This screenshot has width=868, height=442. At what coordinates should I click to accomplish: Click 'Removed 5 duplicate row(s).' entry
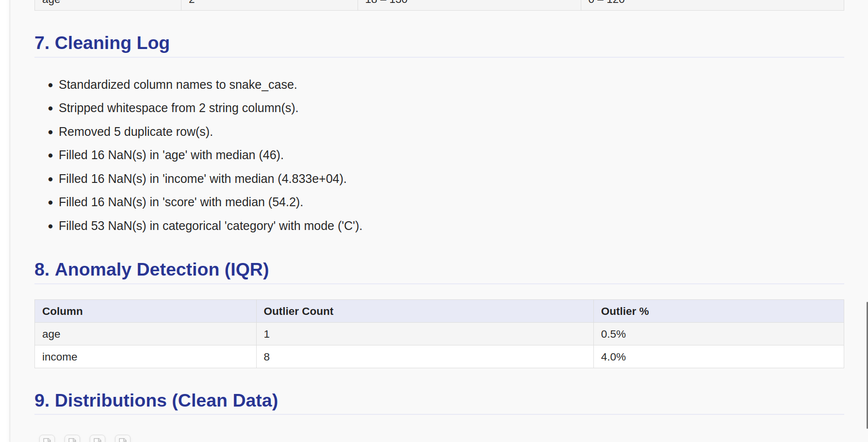(136, 131)
